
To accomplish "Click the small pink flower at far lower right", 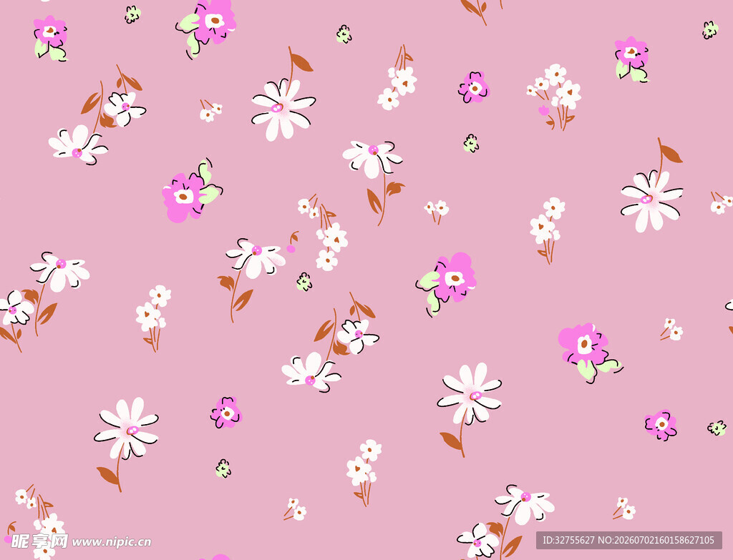I will point(661,425).
